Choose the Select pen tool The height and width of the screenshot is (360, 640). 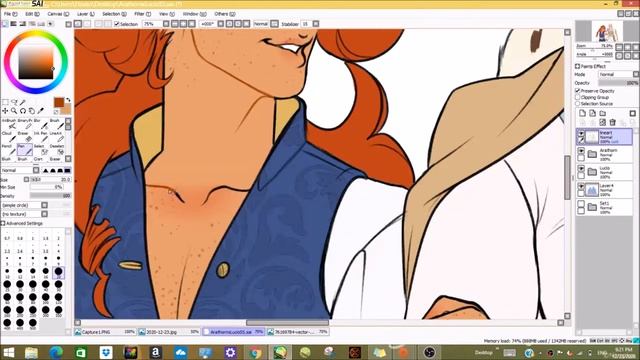[40, 150]
